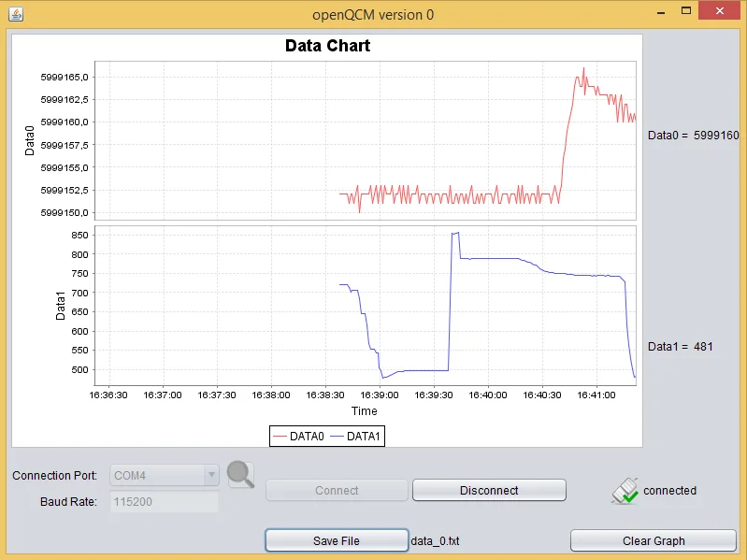Click the Data Chart title
Viewport: 747px width, 560px height.
point(328,46)
